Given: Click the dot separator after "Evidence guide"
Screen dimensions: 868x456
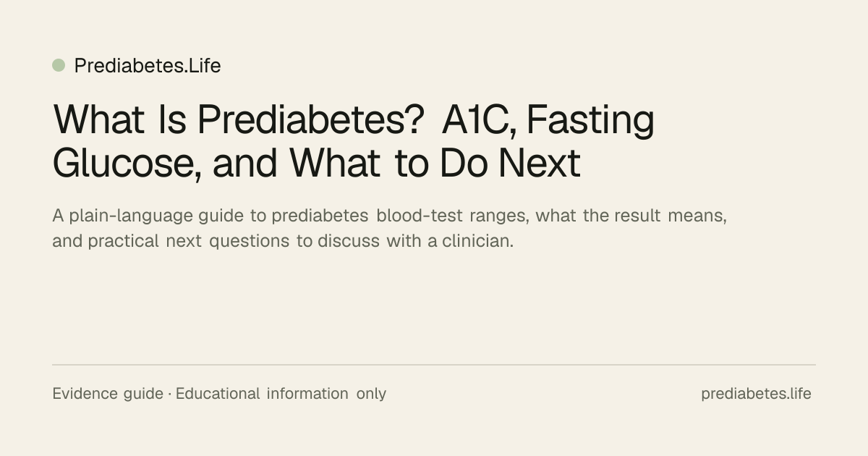Looking at the screenshot, I should 169,394.
